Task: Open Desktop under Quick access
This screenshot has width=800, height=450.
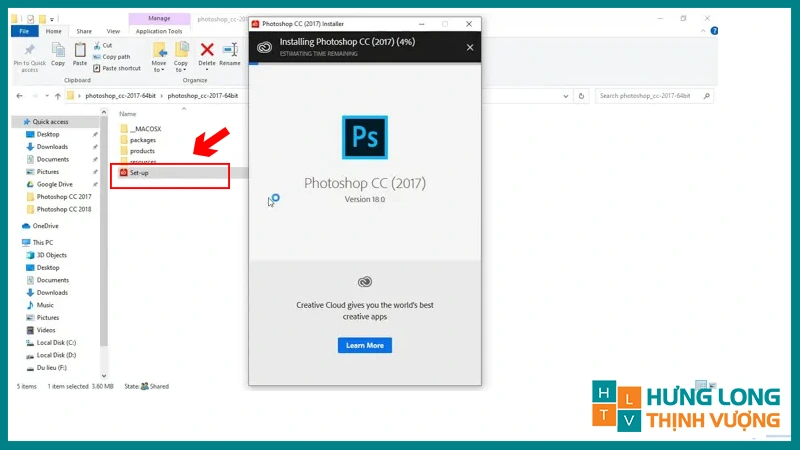Action: point(48,134)
